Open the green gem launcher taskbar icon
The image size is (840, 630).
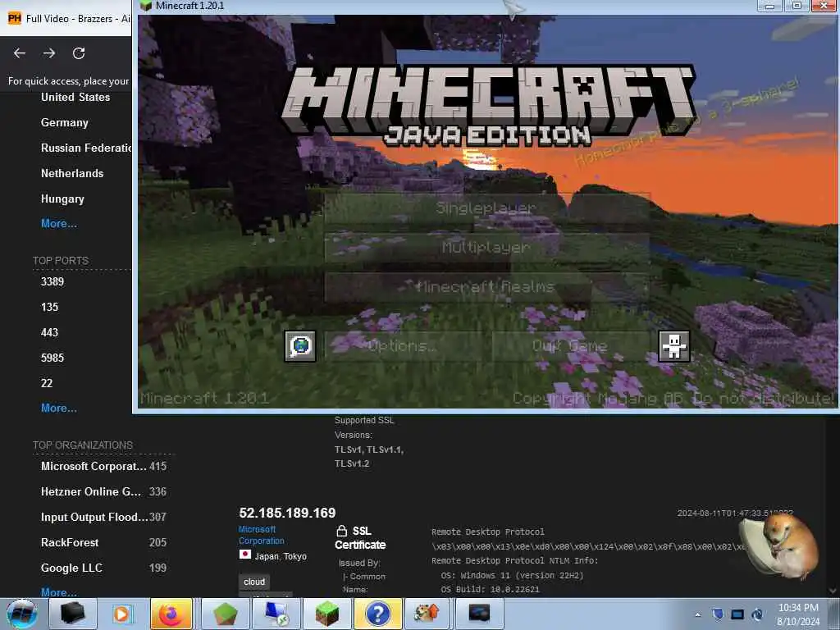click(226, 614)
